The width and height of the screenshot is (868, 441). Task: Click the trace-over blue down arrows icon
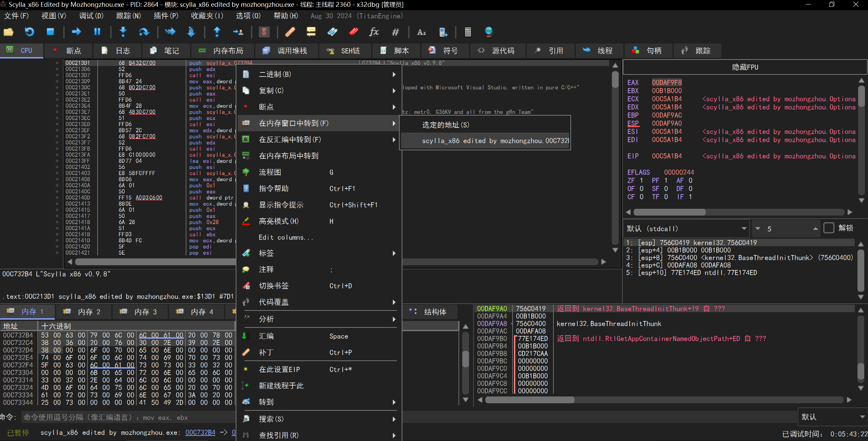[x=191, y=32]
